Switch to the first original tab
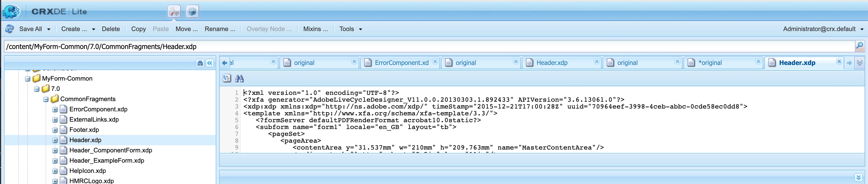Viewport: 868px width, 184px height. 319,63
